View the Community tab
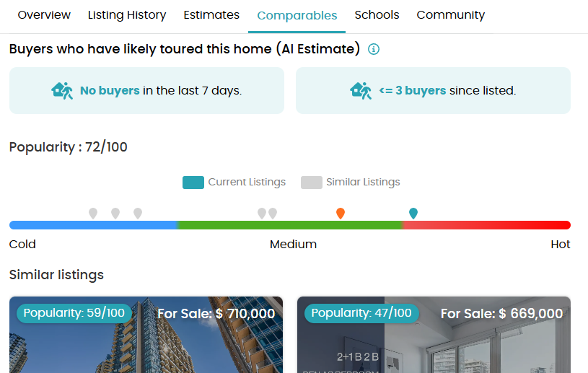Screen dimensions: 588x373 coord(451,15)
